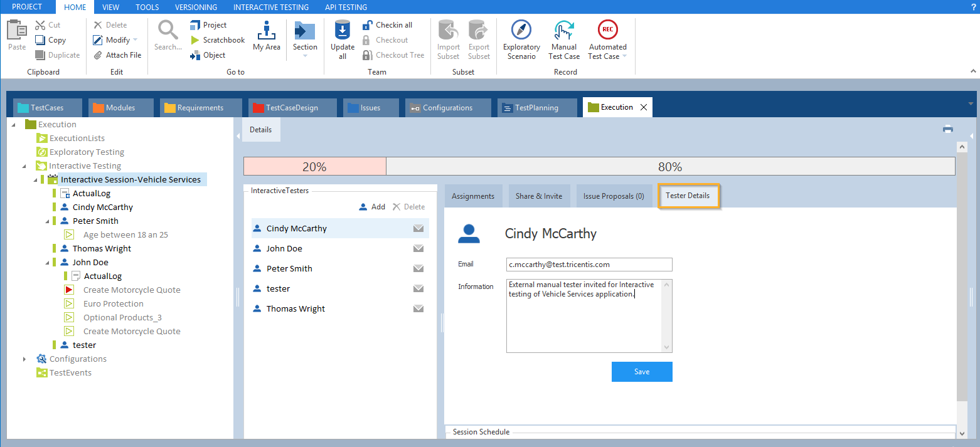Switch to the Share & Invite tab

point(538,196)
